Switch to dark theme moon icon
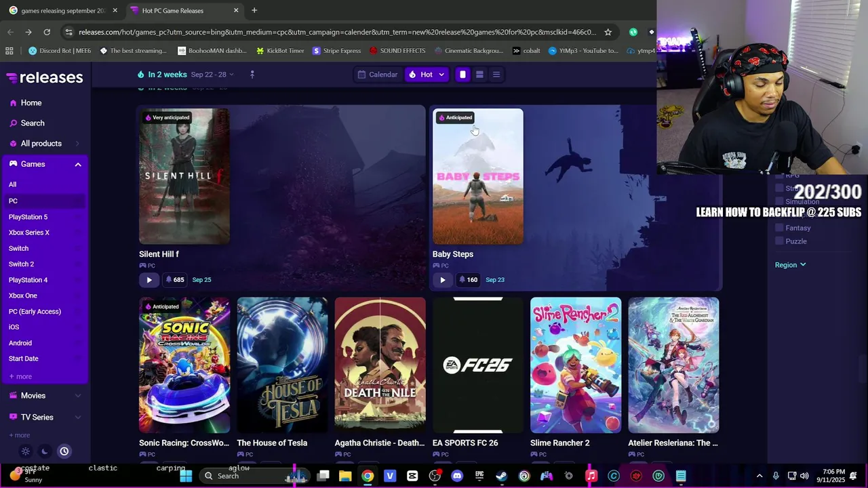The height and width of the screenshot is (488, 868). coord(45,451)
